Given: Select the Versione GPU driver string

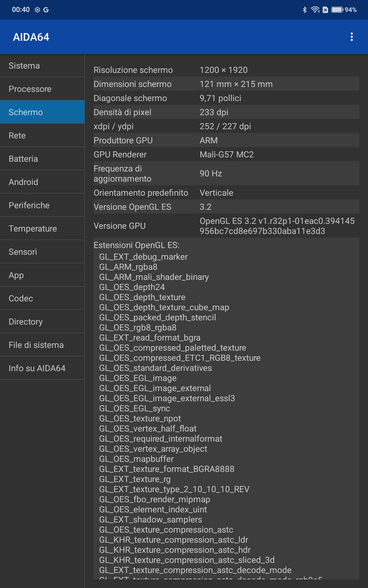Looking at the screenshot, I should pyautogui.click(x=277, y=226).
